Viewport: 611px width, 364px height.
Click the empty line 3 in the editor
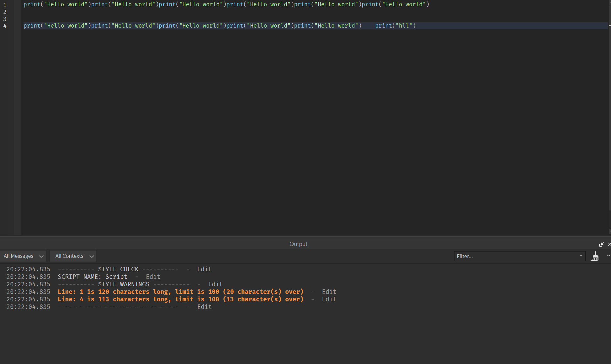[x=125, y=19]
